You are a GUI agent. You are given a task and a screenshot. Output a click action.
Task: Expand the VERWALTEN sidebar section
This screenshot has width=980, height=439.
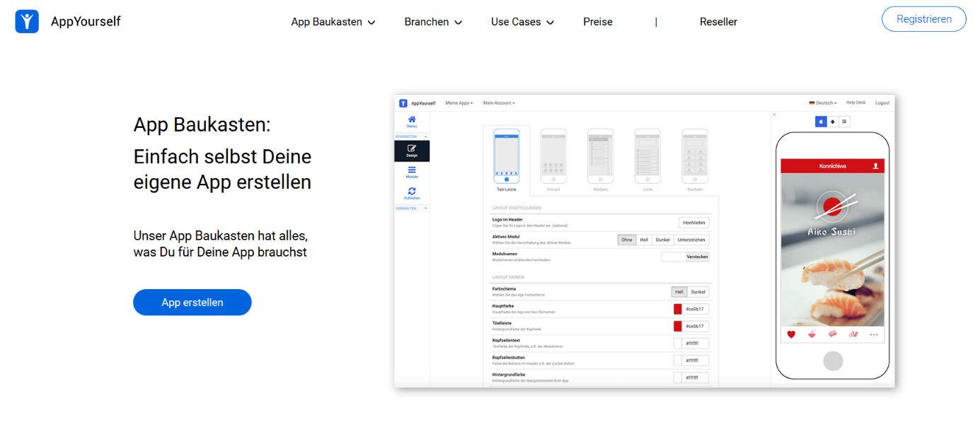point(412,209)
